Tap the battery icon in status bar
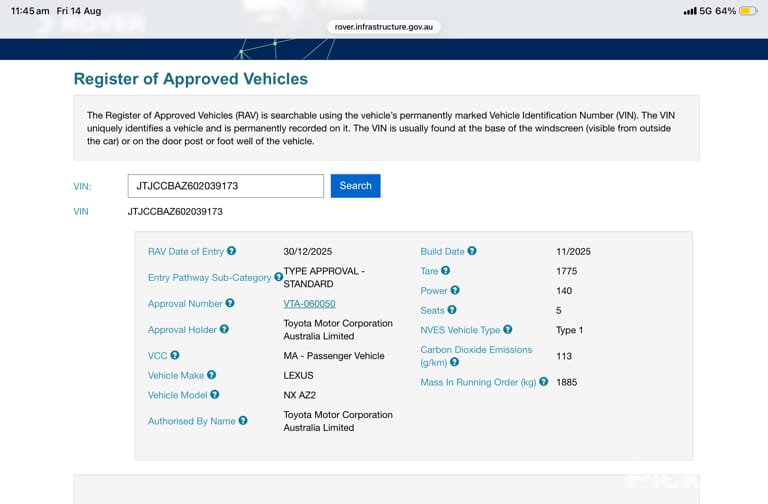This screenshot has height=504, width=768. [748, 11]
